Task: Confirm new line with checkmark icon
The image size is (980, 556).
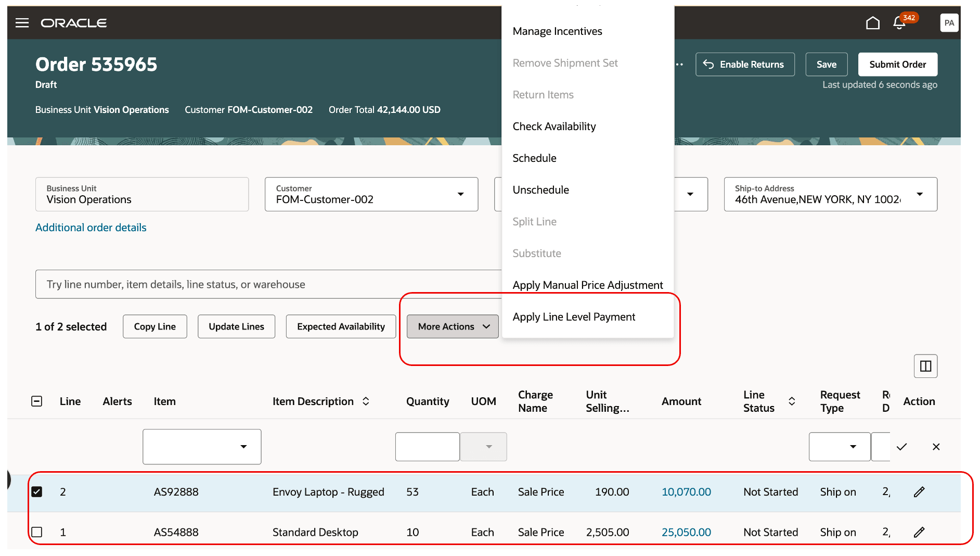Action: pyautogui.click(x=901, y=447)
